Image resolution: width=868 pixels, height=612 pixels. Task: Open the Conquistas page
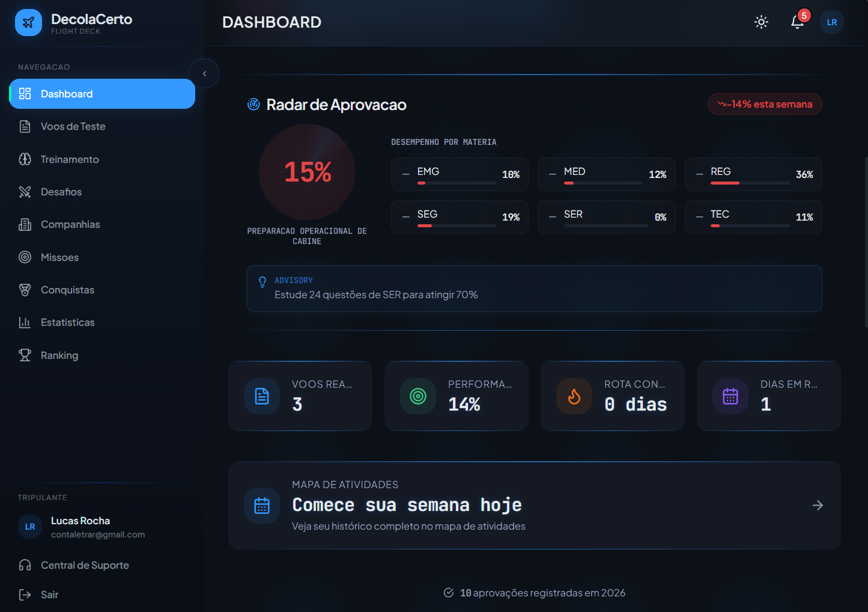(x=102, y=290)
